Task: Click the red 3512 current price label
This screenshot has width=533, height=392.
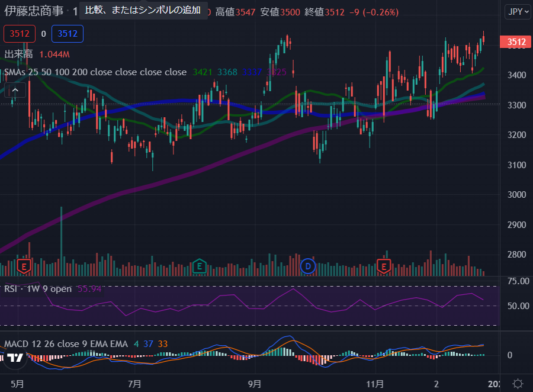Action: pos(516,41)
